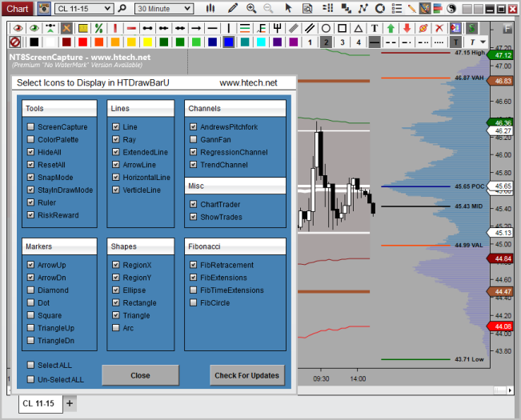Image resolution: width=521 pixels, height=420 pixels.
Task: Select the dotted line style
Action: 439,42
